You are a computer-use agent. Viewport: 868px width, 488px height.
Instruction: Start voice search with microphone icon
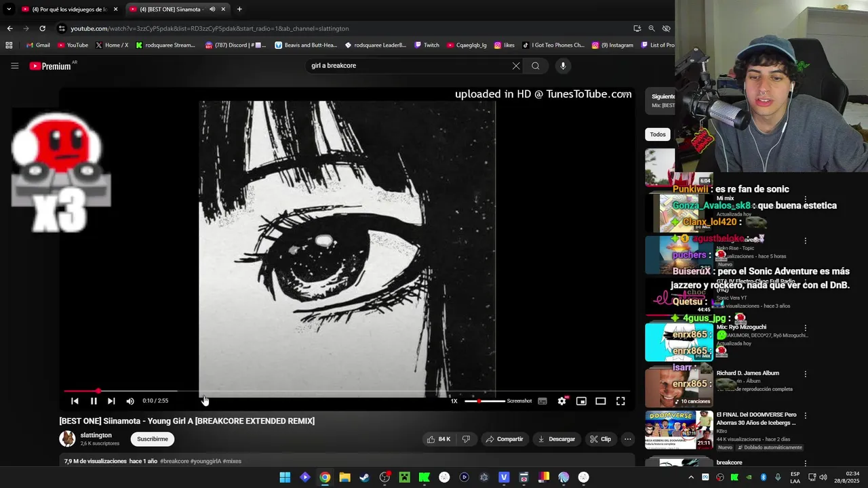[563, 66]
